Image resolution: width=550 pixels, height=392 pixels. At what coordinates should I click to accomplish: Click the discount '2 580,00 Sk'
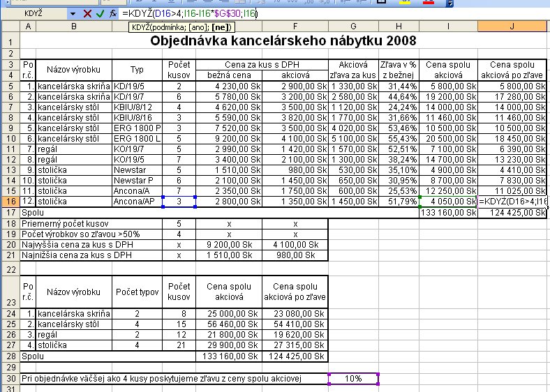[x=353, y=97]
